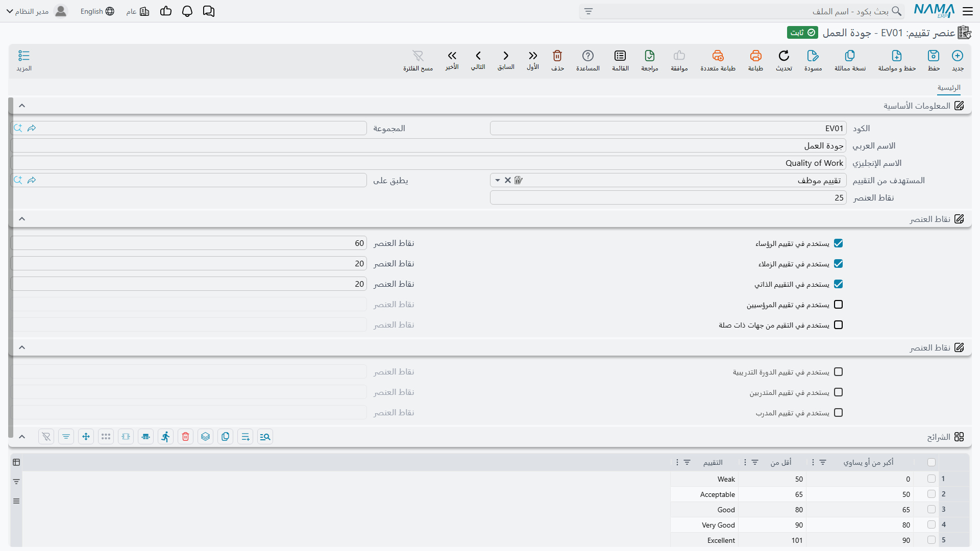This screenshot has height=551, width=980.
Task: Open أكبر من أو يساوي column options menu
Action: (x=813, y=462)
